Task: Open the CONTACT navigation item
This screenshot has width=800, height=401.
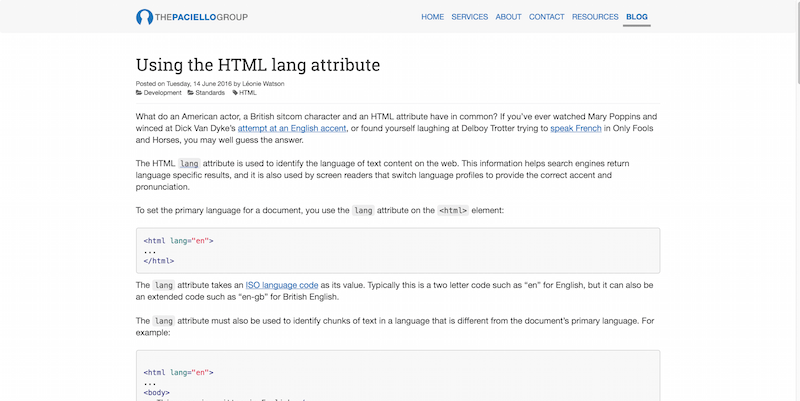Action: coord(546,17)
